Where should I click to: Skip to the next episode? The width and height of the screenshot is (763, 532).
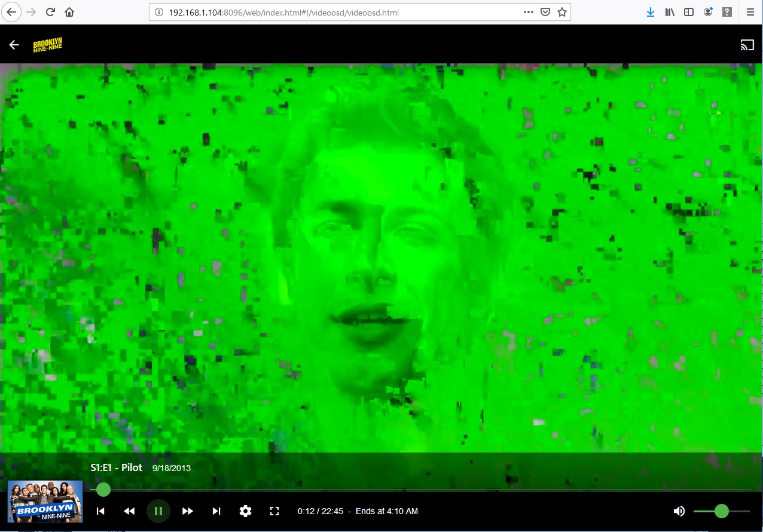(216, 511)
